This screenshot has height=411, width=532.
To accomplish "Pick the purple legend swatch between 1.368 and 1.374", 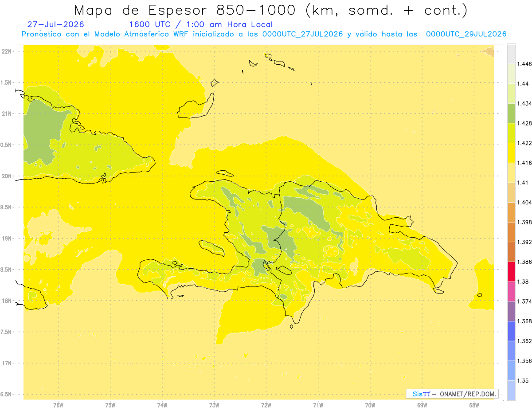I will click(x=511, y=311).
